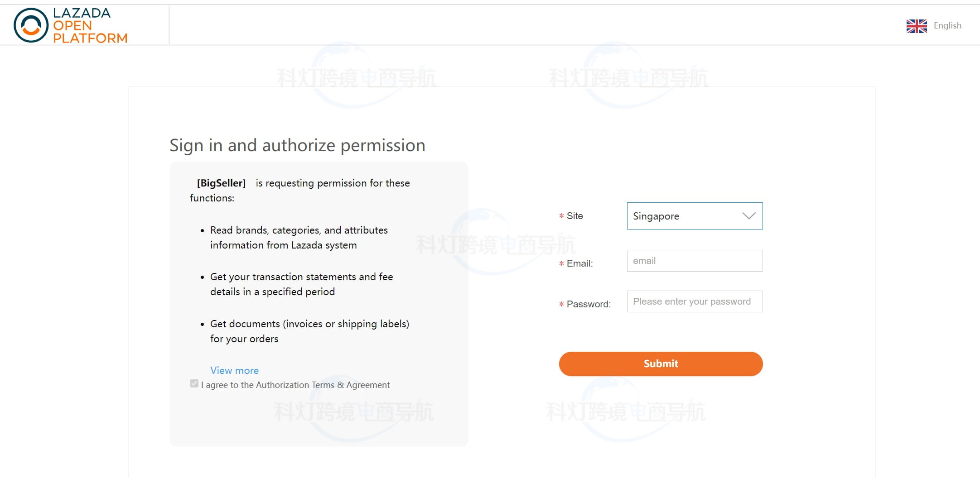Toggle the Authorization Terms agreement checkbox
The height and width of the screenshot is (478, 980).
click(x=194, y=384)
